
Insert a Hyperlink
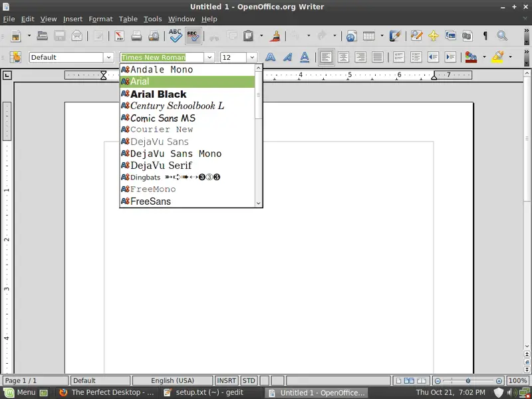point(352,36)
